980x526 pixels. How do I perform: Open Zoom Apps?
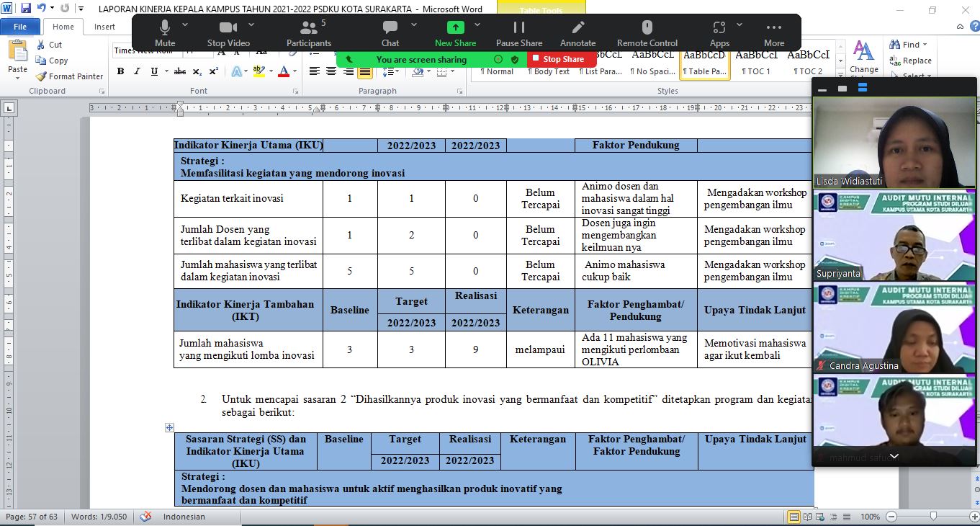(x=719, y=33)
